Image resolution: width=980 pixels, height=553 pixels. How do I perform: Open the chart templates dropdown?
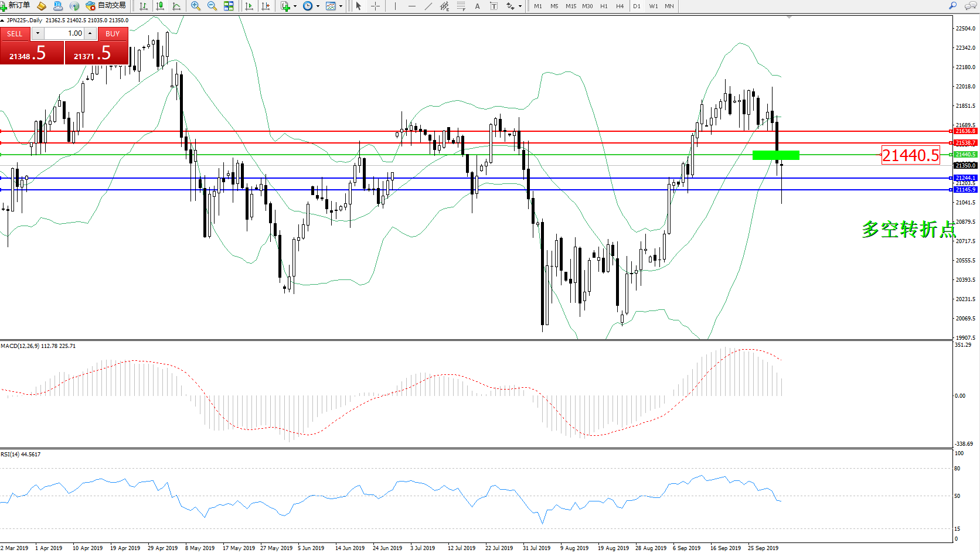click(341, 6)
